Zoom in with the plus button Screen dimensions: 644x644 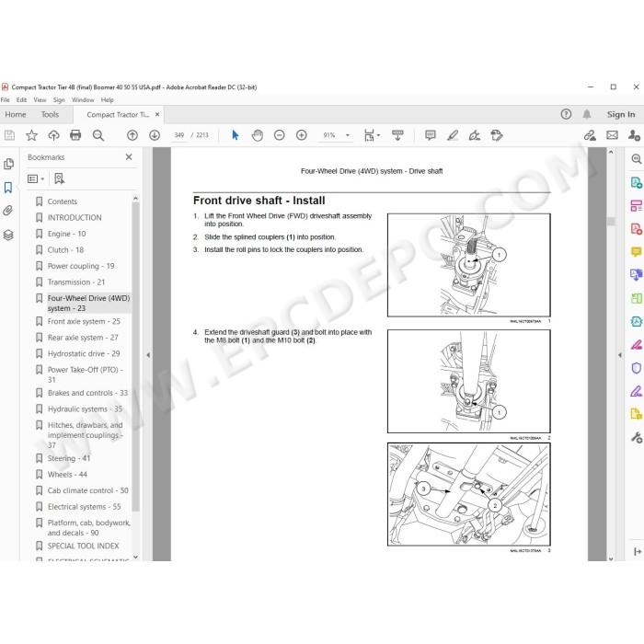(x=302, y=135)
